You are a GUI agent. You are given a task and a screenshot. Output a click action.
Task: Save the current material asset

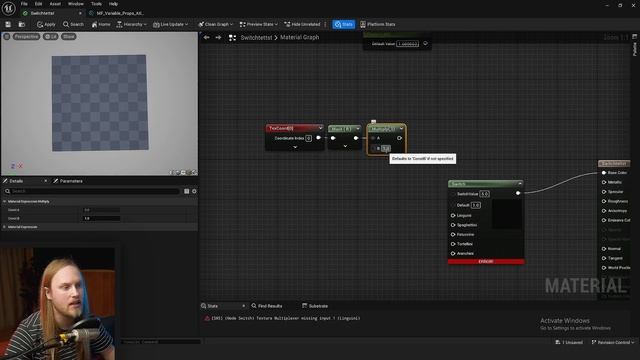pyautogui.click(x=8, y=24)
